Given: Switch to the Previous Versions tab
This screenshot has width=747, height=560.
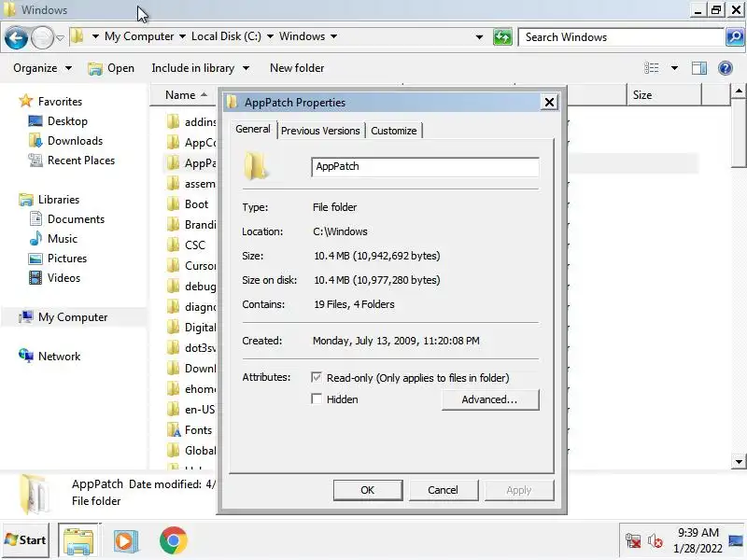Looking at the screenshot, I should (x=320, y=131).
